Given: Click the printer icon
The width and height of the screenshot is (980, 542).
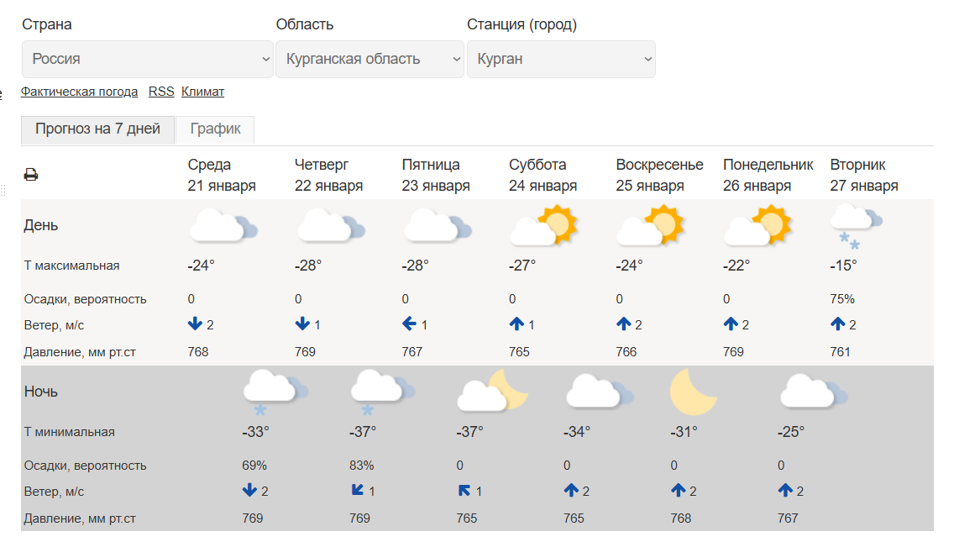Looking at the screenshot, I should [x=31, y=175].
